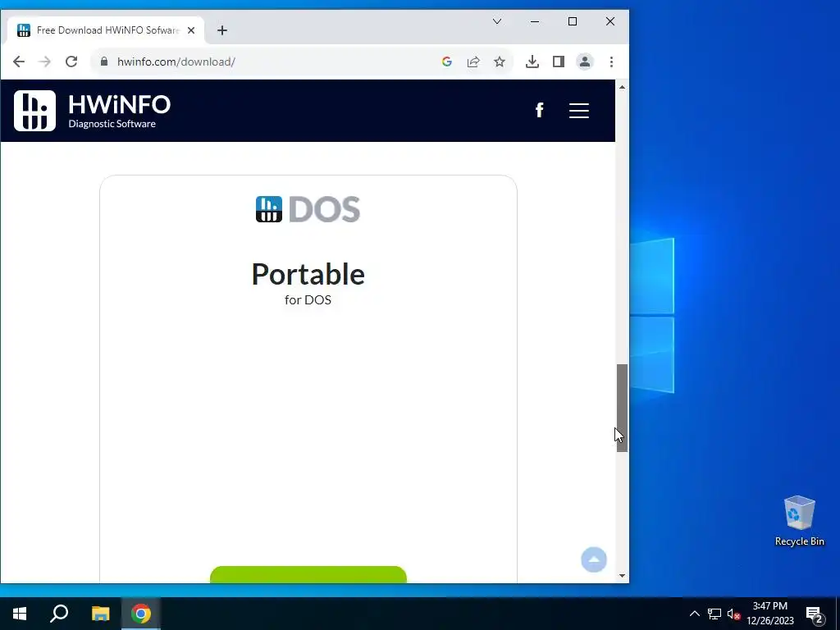Open the network status tray icon
The image size is (840, 630).
click(x=714, y=614)
